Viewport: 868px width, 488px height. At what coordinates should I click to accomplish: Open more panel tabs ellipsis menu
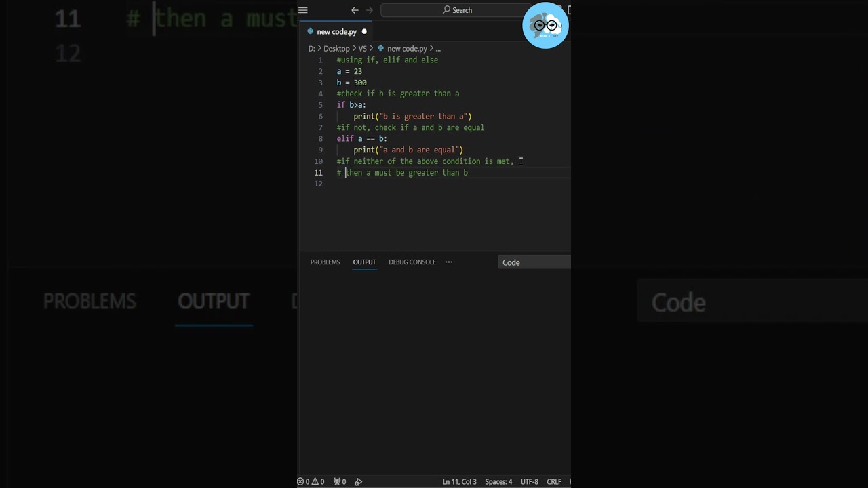449,262
